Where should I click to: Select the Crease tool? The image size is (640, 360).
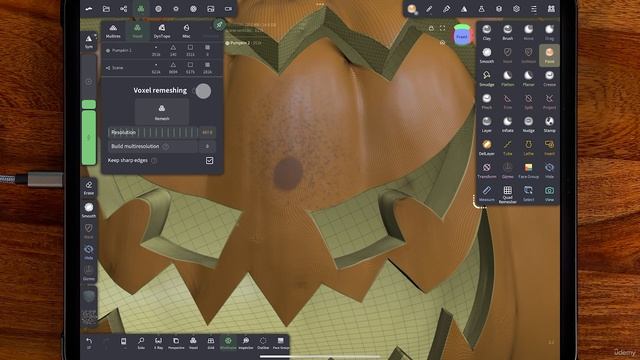coord(549,78)
